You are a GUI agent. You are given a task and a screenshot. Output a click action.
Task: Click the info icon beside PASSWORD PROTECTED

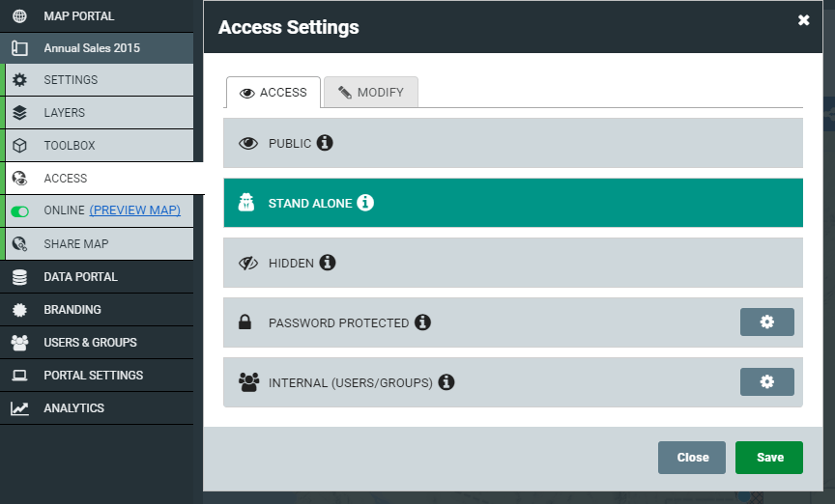point(423,322)
